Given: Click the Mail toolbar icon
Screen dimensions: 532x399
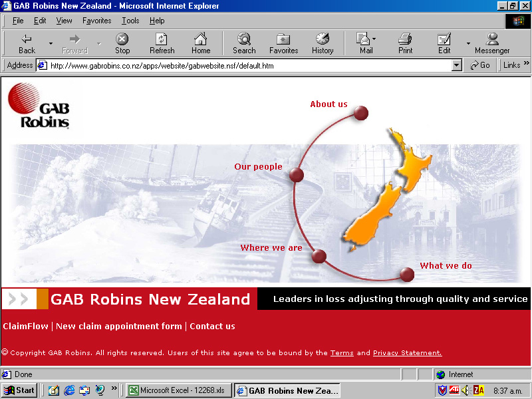Looking at the screenshot, I should 365,43.
